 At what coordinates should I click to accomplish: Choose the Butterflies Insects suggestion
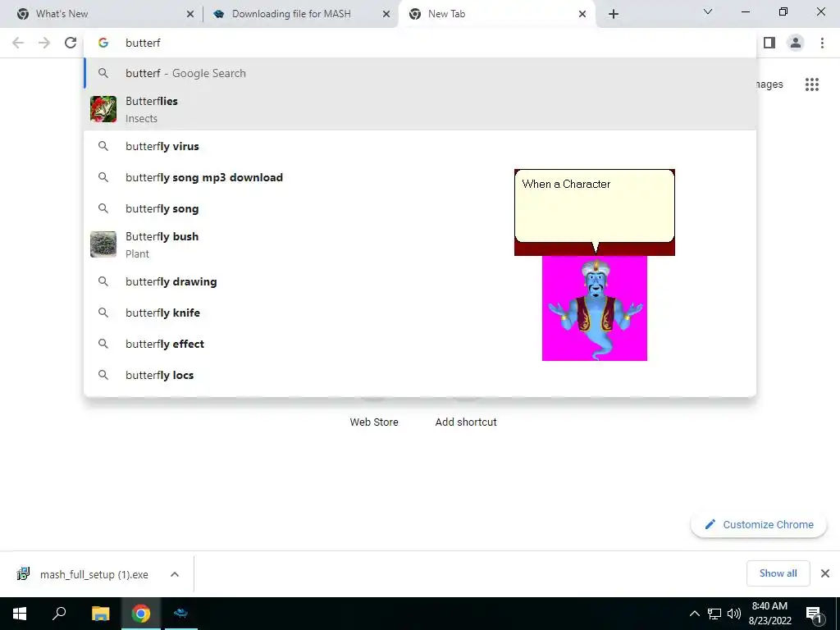pos(421,109)
